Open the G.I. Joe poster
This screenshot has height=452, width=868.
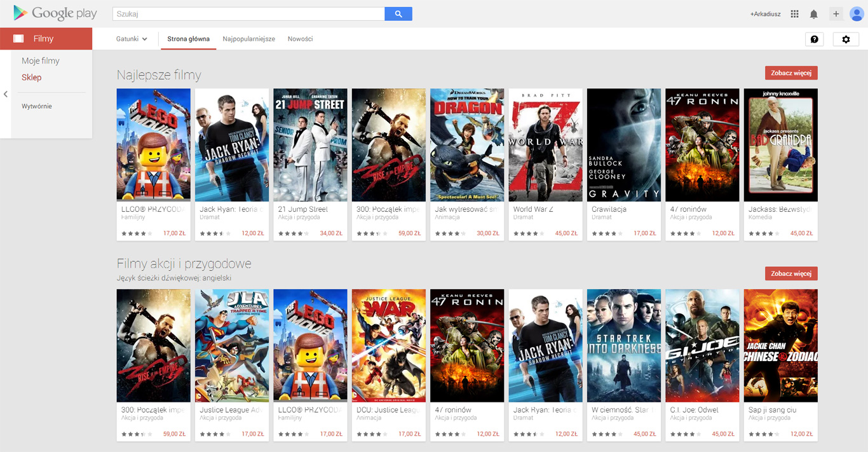click(x=702, y=346)
